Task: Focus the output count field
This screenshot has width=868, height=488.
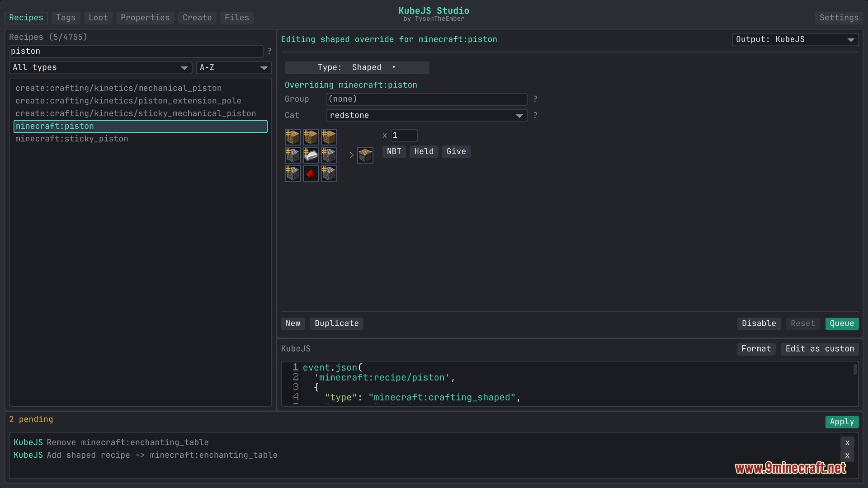Action: click(404, 136)
